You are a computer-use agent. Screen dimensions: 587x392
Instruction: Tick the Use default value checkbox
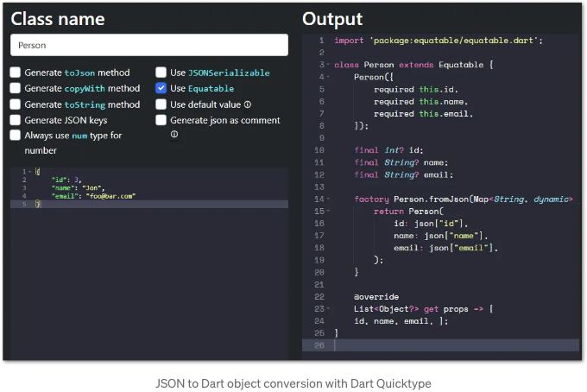pos(161,104)
